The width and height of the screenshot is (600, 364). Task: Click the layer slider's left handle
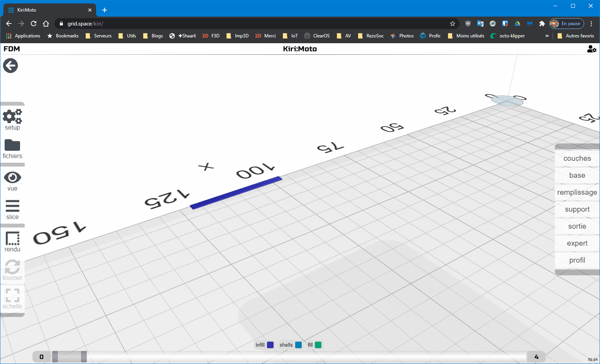[55, 357]
